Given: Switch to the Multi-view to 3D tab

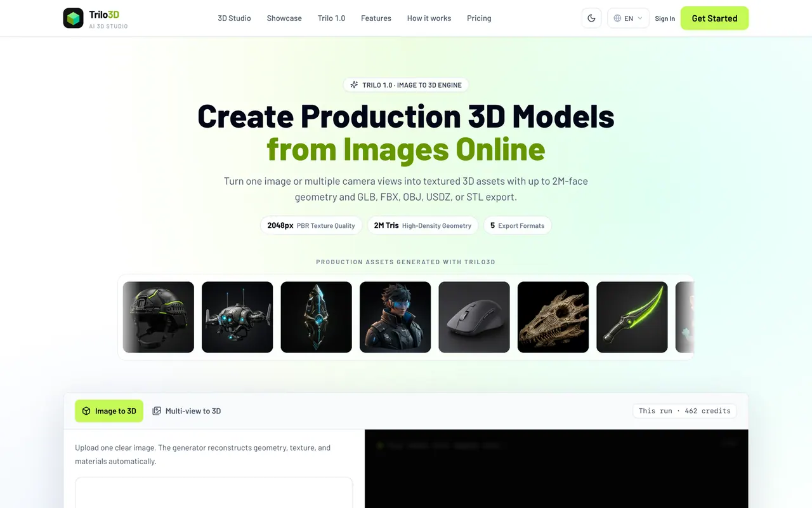Looking at the screenshot, I should 187,411.
